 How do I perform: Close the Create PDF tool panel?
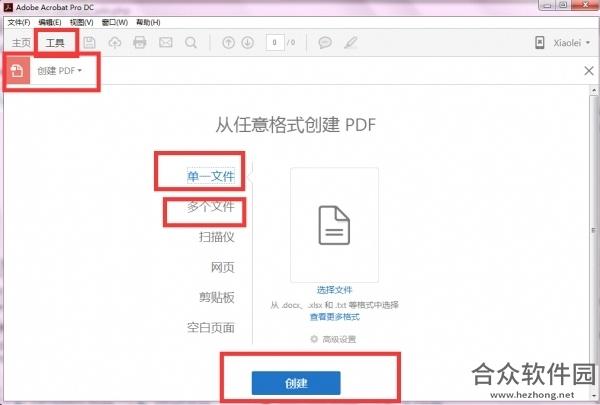tap(589, 70)
